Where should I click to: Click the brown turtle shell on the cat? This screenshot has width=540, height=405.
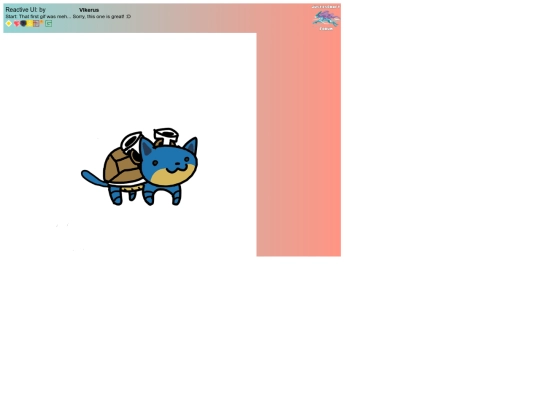121,166
